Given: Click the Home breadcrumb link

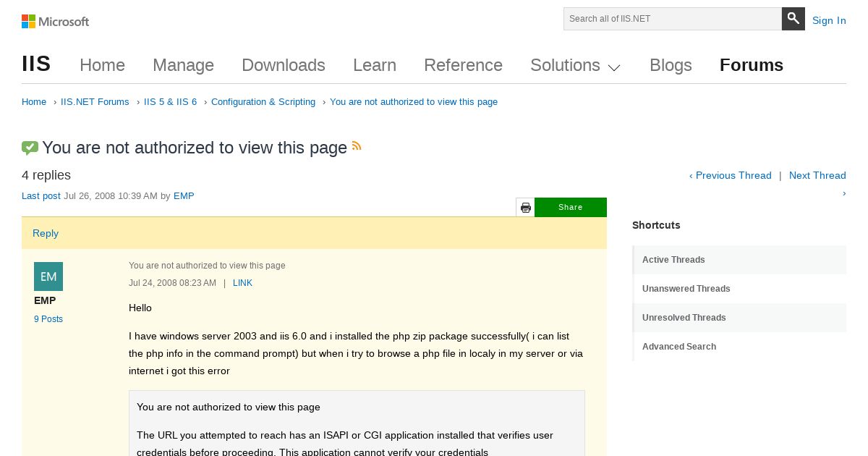Looking at the screenshot, I should click(34, 102).
